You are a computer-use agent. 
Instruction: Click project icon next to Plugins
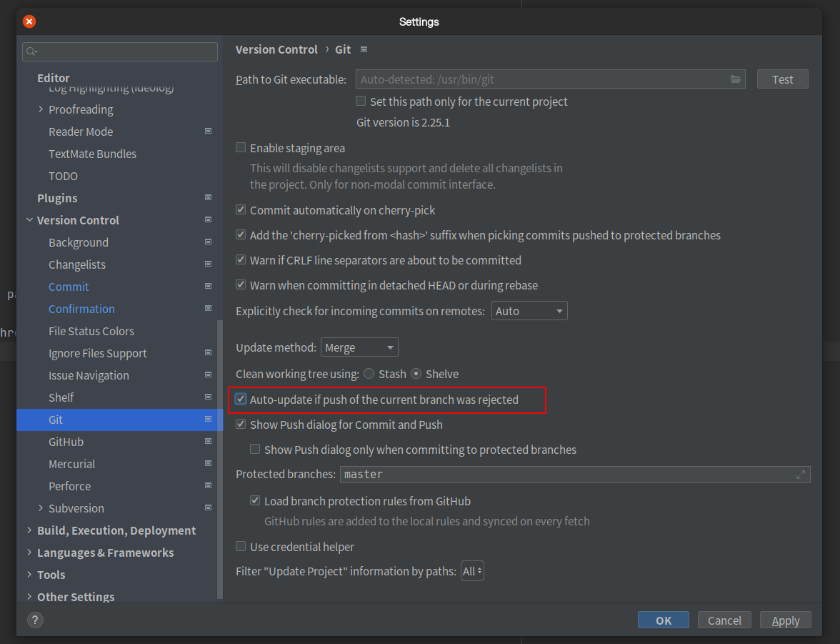coord(208,198)
